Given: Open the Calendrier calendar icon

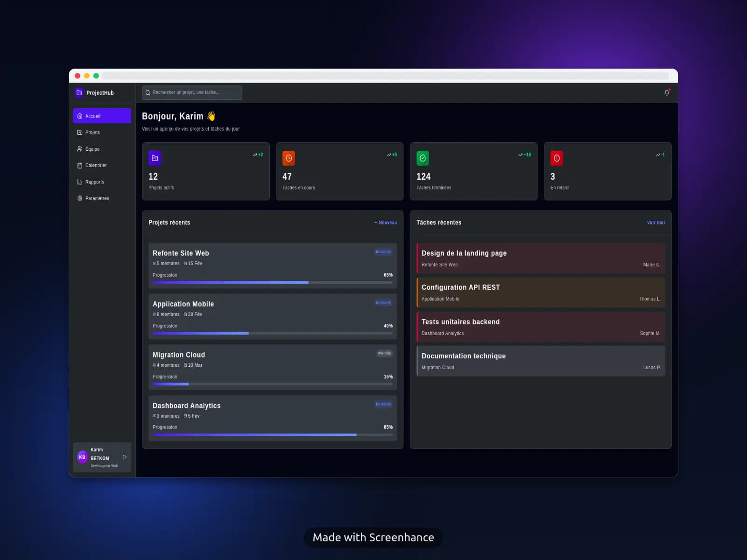Looking at the screenshot, I should (80, 165).
